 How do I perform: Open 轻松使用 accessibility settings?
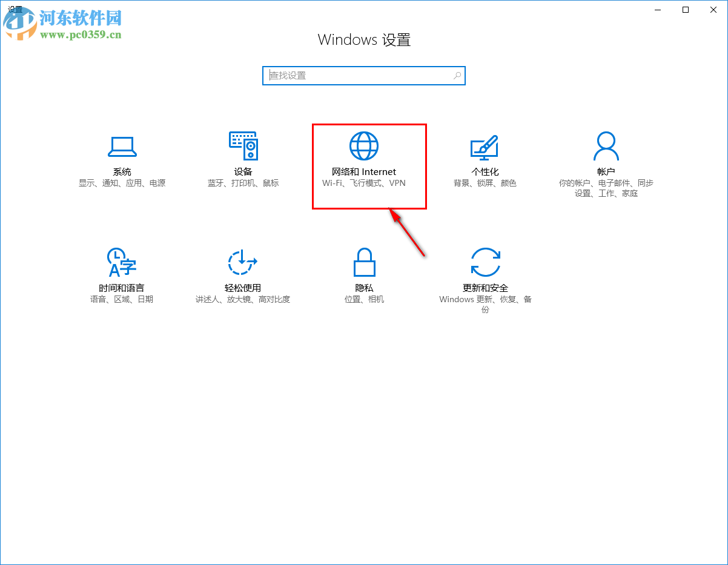(x=243, y=279)
